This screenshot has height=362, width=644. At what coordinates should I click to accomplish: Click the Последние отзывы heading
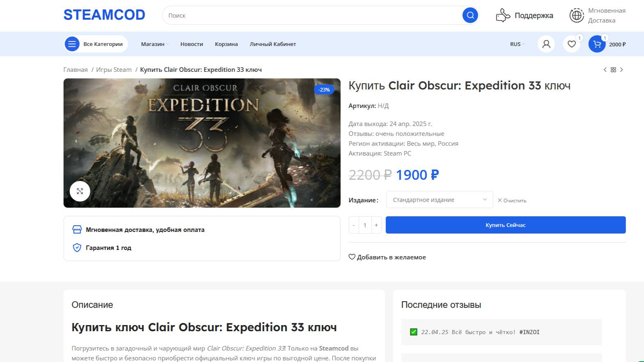(441, 305)
